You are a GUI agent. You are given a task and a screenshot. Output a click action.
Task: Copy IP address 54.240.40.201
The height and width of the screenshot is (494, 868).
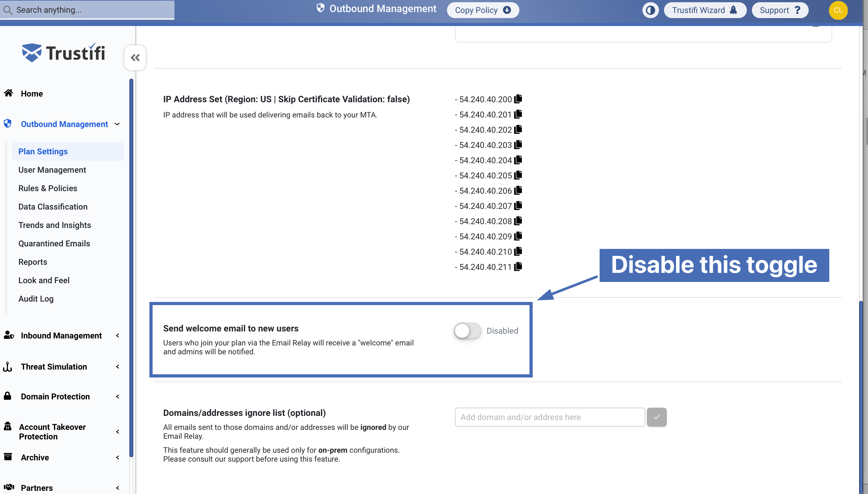tap(518, 114)
